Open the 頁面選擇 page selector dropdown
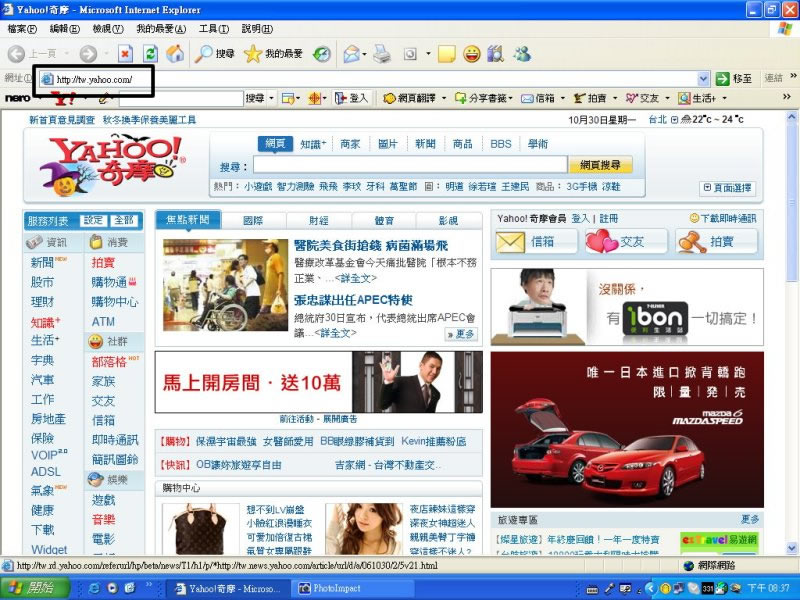The width and height of the screenshot is (800, 600). 728,188
